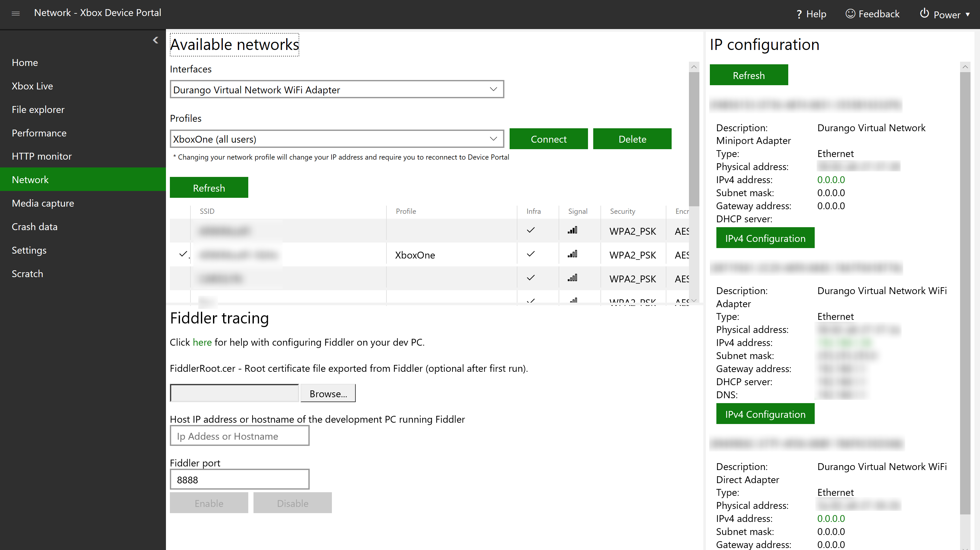Click the HTTP monitor sidebar icon
Image resolution: width=980 pixels, height=550 pixels.
coord(42,156)
